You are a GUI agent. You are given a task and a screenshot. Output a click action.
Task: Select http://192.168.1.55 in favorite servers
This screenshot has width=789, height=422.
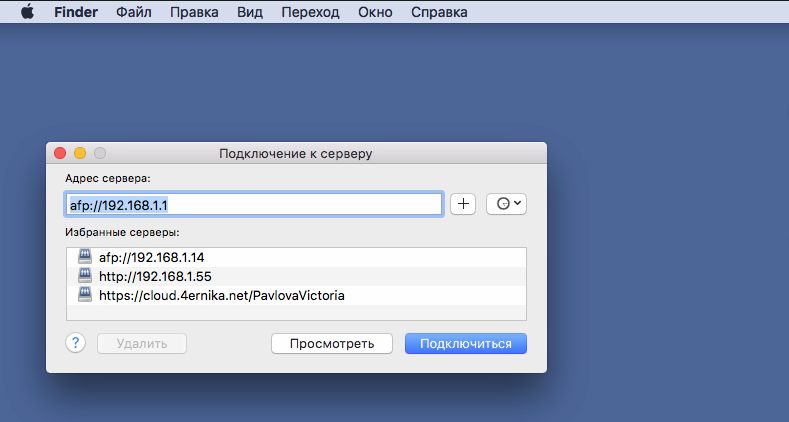click(x=155, y=276)
